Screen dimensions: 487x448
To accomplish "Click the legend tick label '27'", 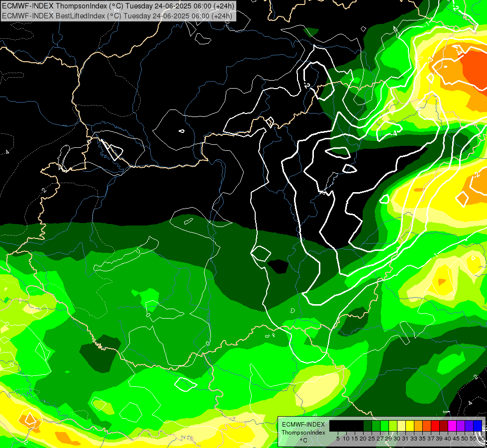I will tap(381, 439).
